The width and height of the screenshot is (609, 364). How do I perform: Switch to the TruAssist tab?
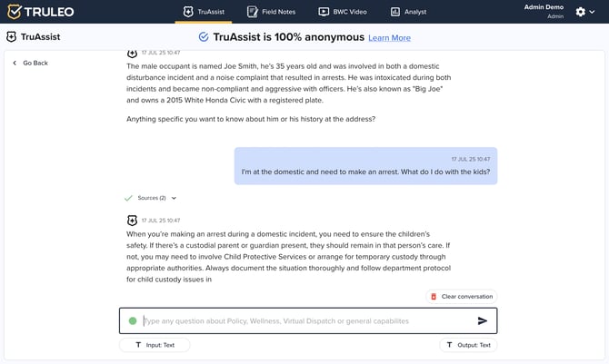pos(204,12)
